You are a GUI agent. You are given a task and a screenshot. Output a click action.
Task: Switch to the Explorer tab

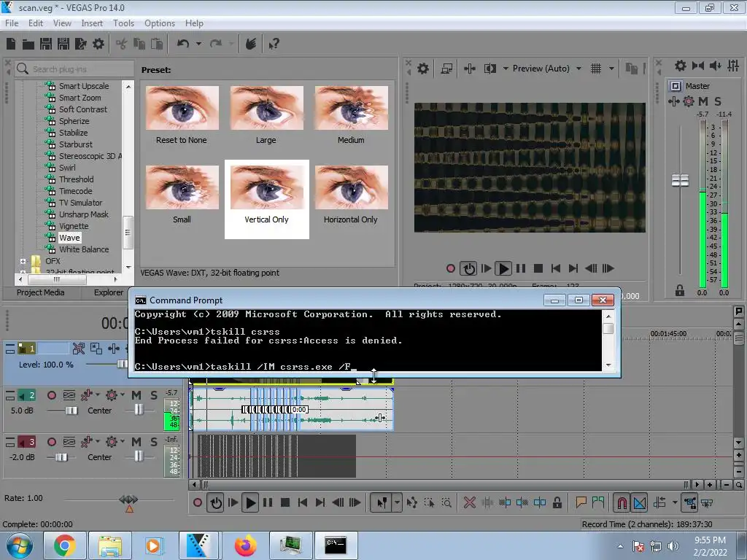[108, 292]
